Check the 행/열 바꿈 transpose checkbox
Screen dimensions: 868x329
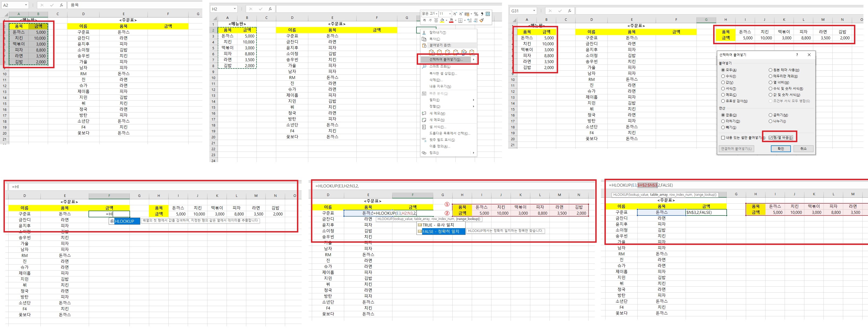tap(770, 138)
